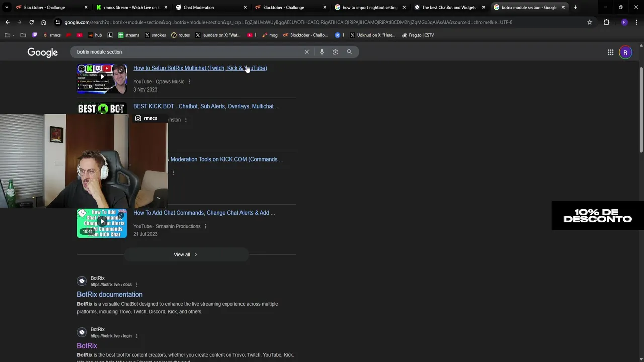
Task: Open more options for Smashin Productions result
Action: [x=205, y=226]
